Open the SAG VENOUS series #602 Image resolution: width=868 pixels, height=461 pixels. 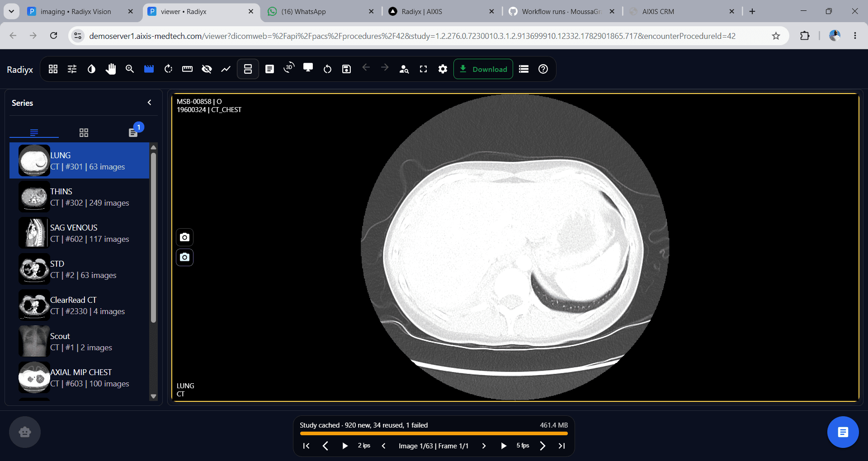[x=79, y=233]
